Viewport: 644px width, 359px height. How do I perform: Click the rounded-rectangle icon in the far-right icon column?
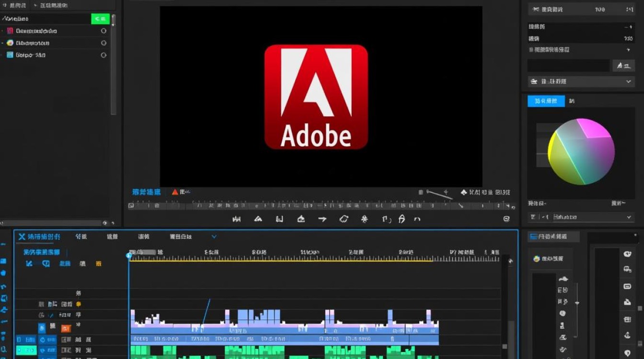click(x=627, y=286)
